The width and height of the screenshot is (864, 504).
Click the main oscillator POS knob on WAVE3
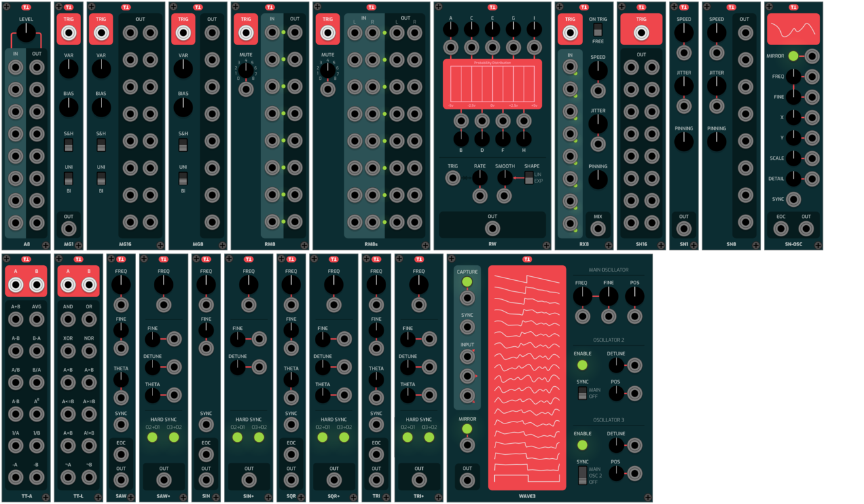634,296
